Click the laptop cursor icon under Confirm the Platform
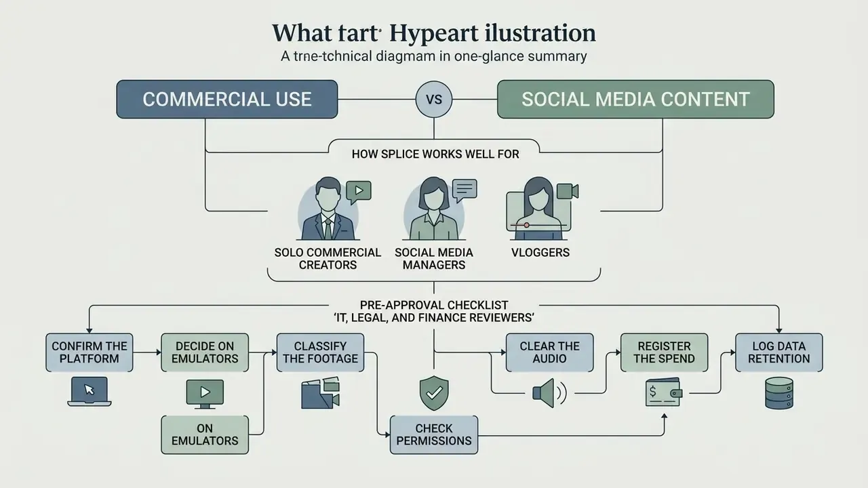 pyautogui.click(x=87, y=392)
